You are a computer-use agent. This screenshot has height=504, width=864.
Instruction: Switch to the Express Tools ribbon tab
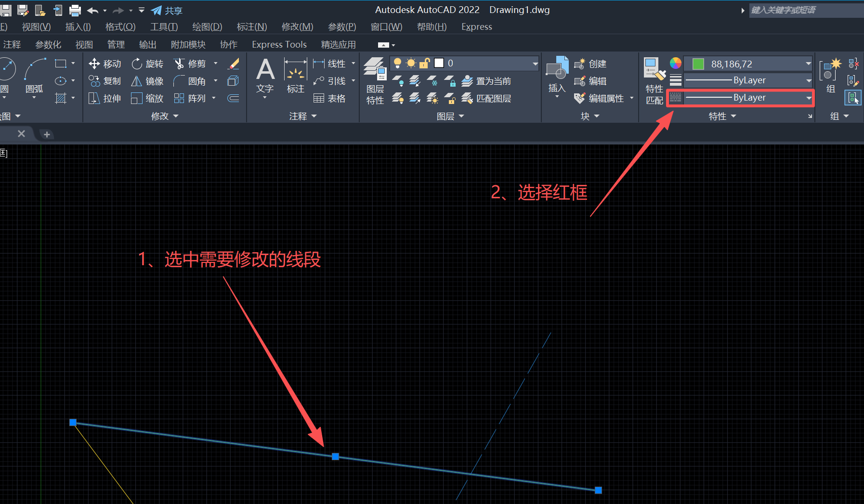[x=279, y=44]
